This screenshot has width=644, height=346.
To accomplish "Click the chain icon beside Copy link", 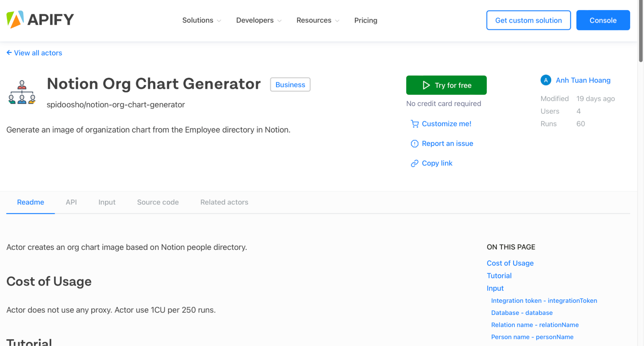I will coord(414,163).
